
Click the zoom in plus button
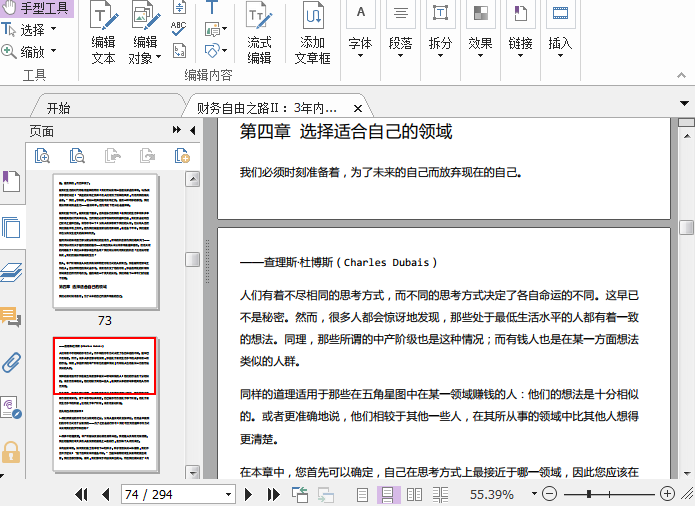click(667, 494)
